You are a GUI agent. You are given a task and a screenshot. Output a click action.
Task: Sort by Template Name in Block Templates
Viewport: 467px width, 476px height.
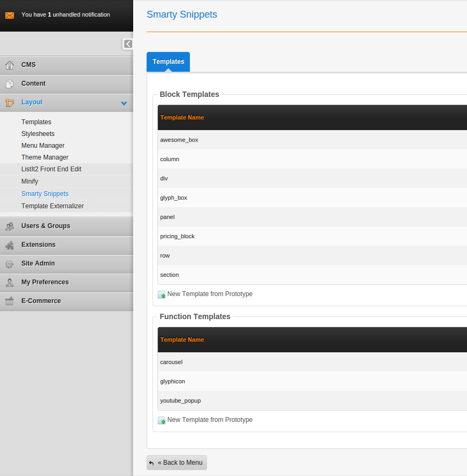point(182,117)
